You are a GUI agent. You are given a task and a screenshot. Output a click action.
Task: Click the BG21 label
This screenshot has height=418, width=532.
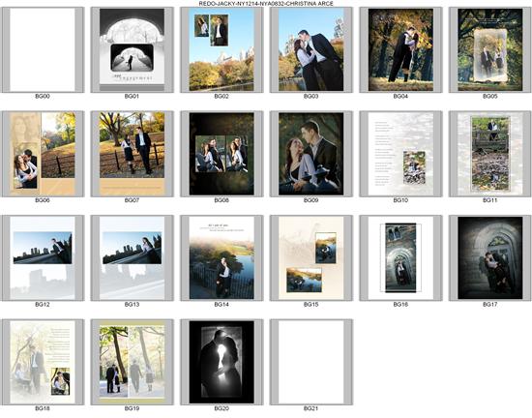tap(311, 409)
